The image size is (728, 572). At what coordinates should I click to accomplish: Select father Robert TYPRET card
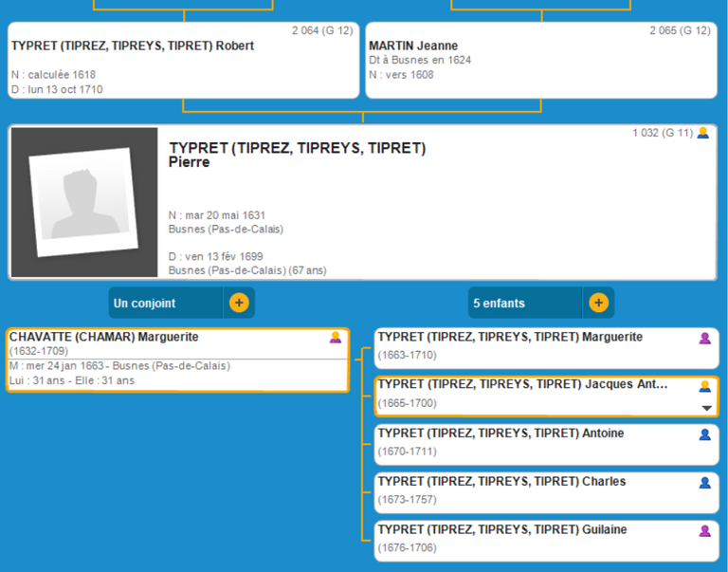click(133, 46)
